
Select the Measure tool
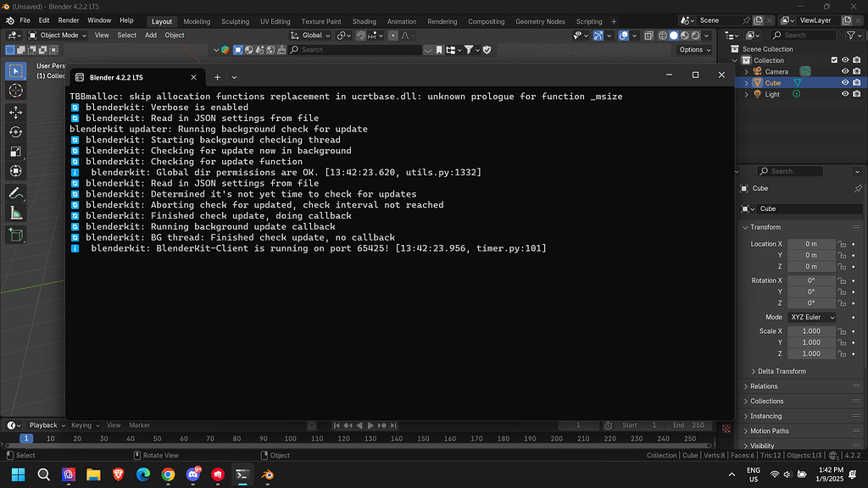(15, 213)
